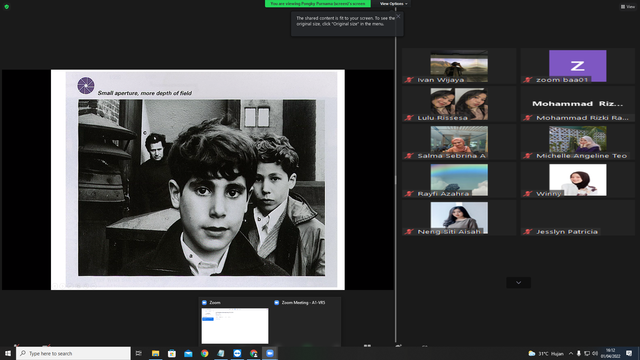Open TeamViewer from the taskbar
Viewport: 640px width, 360px height.
[x=237, y=353]
